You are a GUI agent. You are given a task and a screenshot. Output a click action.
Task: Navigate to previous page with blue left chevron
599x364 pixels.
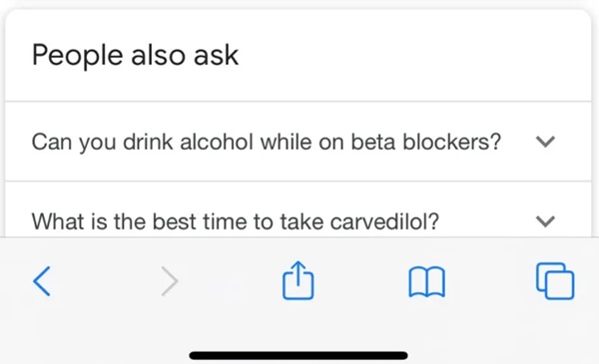coord(42,281)
